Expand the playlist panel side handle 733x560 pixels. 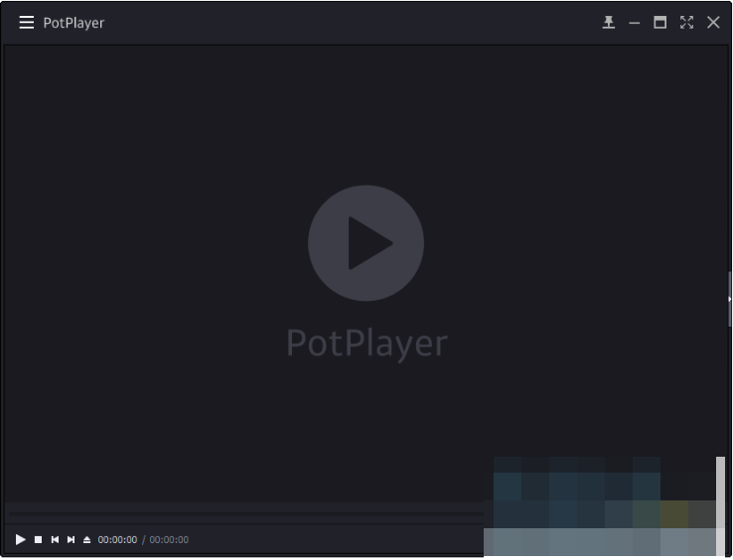pos(729,299)
